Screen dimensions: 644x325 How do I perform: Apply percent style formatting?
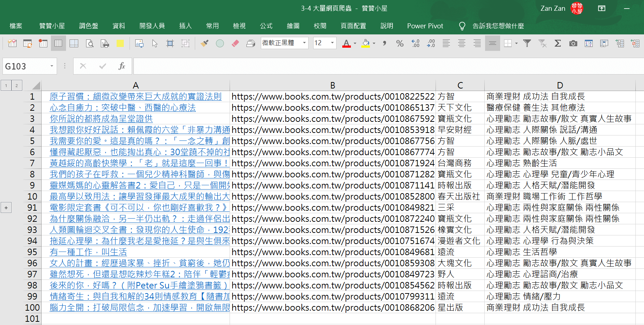(x=400, y=43)
